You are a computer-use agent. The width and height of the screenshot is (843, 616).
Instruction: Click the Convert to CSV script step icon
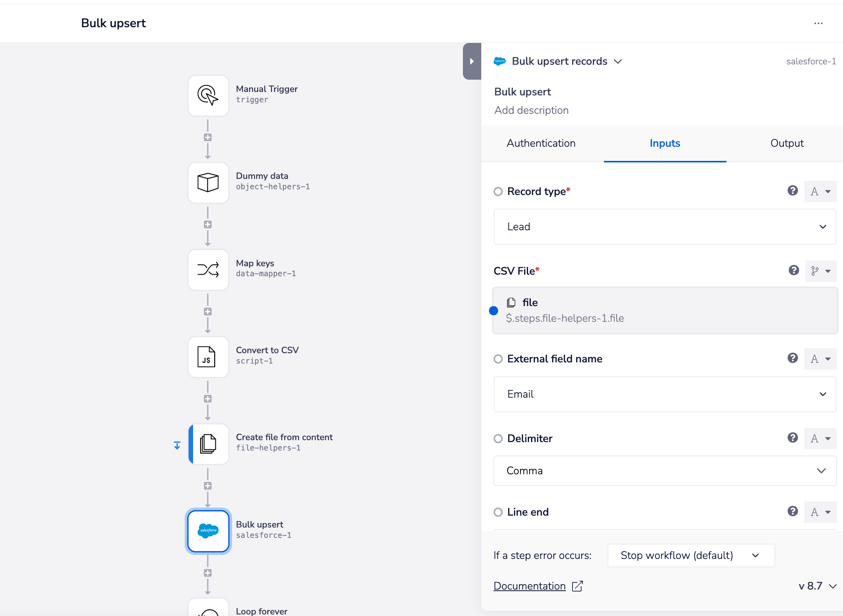(x=208, y=357)
